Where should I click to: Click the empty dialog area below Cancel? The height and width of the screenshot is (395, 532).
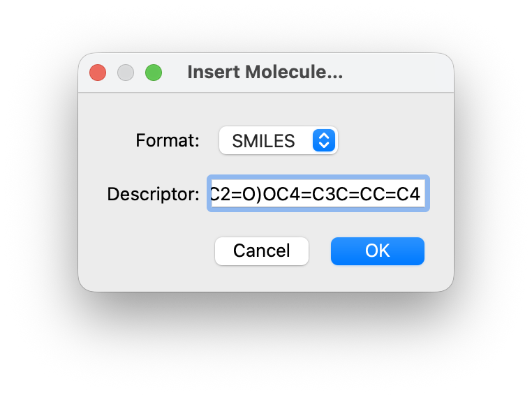262,278
